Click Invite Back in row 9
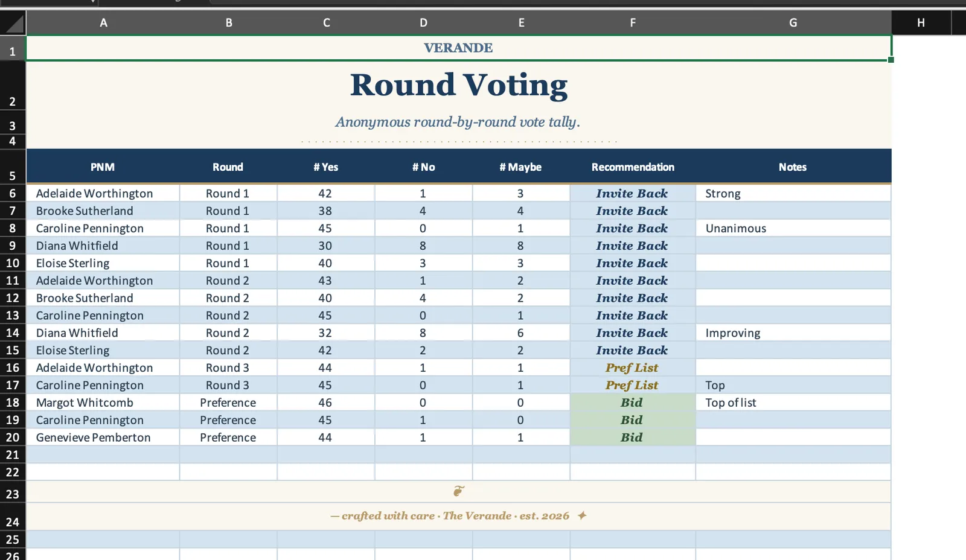 (633, 246)
